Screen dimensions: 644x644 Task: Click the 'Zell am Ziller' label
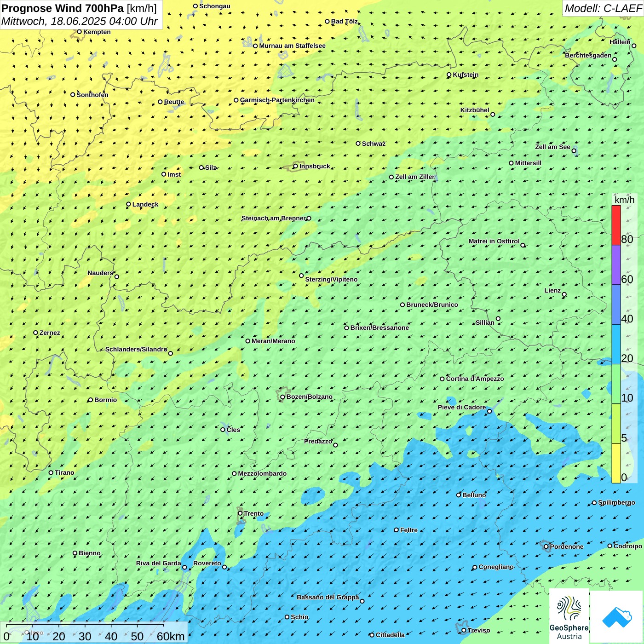click(x=414, y=177)
